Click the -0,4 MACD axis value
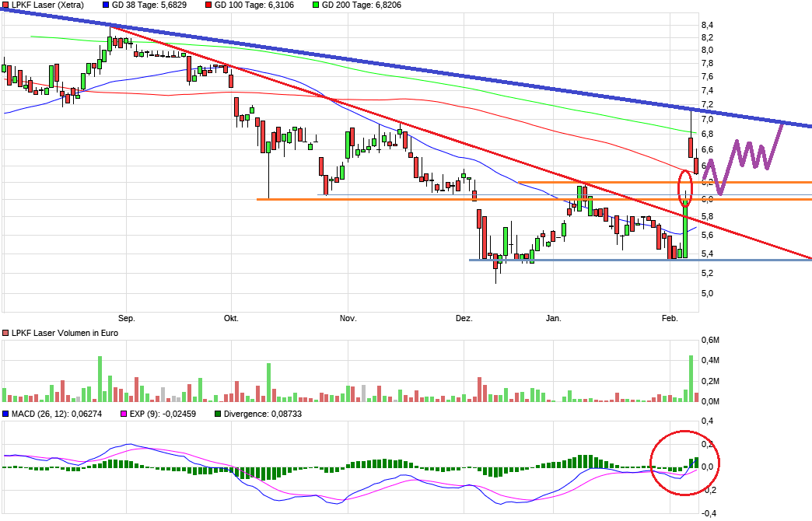This screenshot has height=521, width=812. [x=709, y=514]
